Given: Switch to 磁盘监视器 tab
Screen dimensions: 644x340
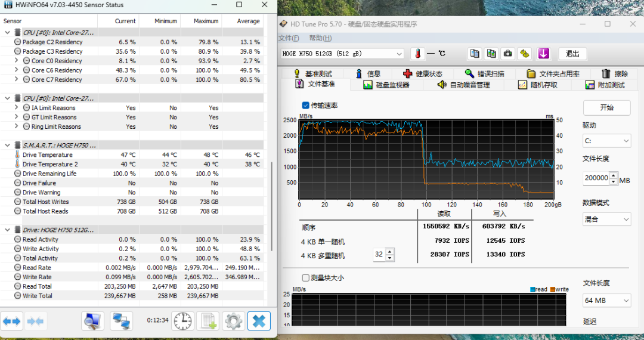Looking at the screenshot, I should [x=386, y=85].
